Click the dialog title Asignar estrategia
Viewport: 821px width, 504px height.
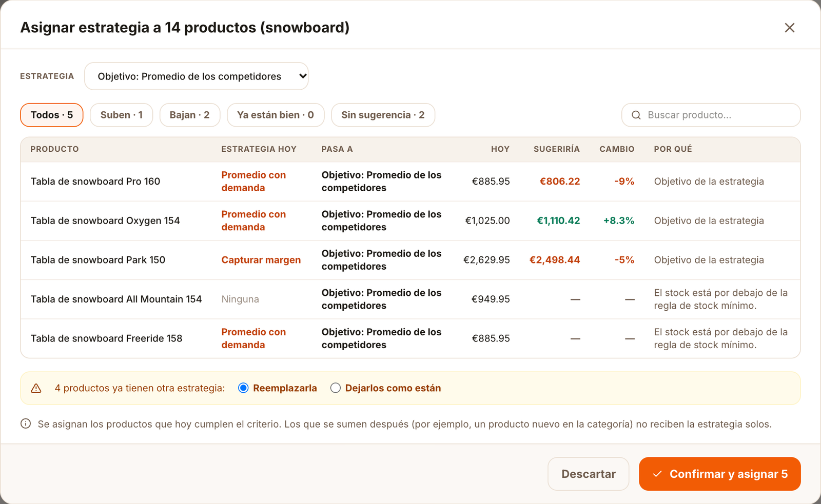185,28
